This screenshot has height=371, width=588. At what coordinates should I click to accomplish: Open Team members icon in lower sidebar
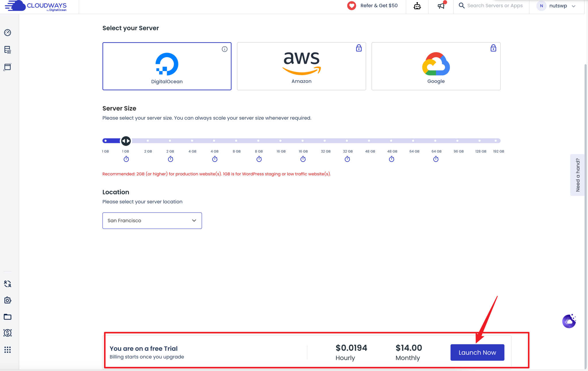tap(7, 284)
